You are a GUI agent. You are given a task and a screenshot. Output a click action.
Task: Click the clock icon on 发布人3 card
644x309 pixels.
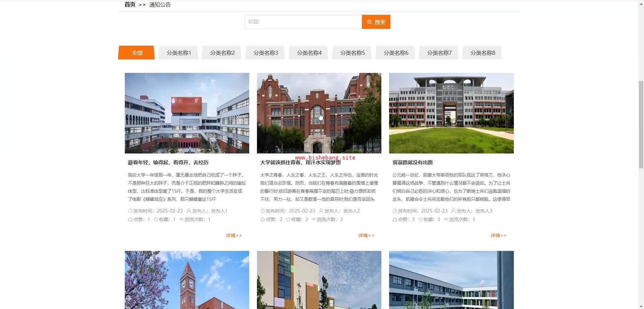coord(395,211)
